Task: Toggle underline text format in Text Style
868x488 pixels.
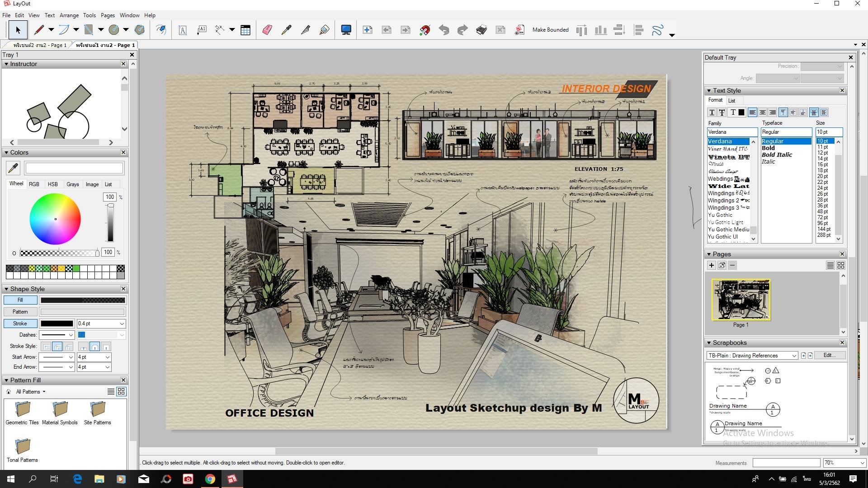Action: point(712,113)
